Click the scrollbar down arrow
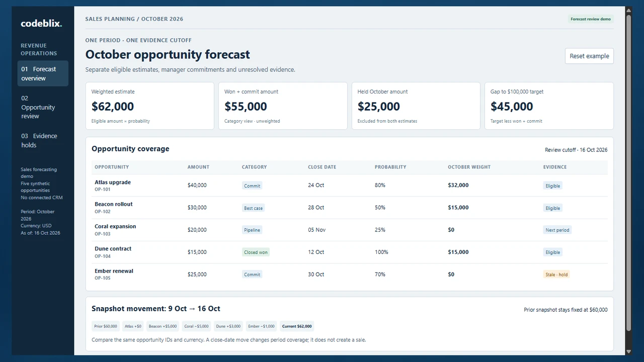The image size is (644, 362). point(628,351)
